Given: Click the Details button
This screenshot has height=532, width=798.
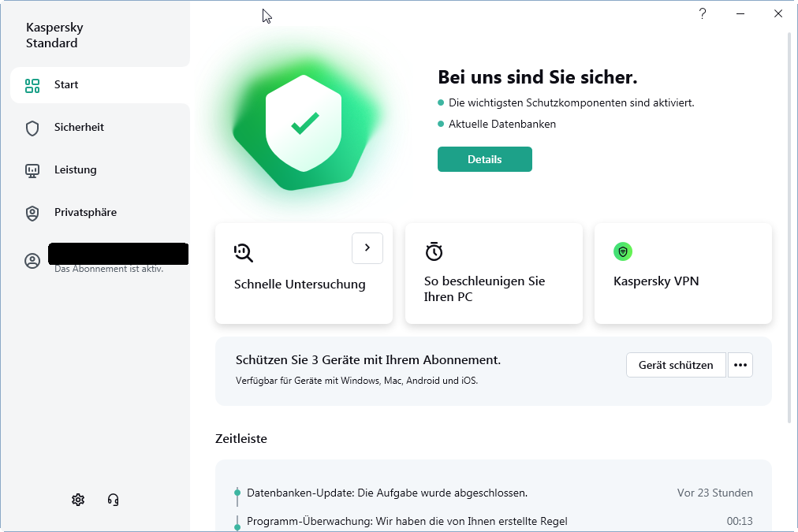Looking at the screenshot, I should tap(484, 159).
